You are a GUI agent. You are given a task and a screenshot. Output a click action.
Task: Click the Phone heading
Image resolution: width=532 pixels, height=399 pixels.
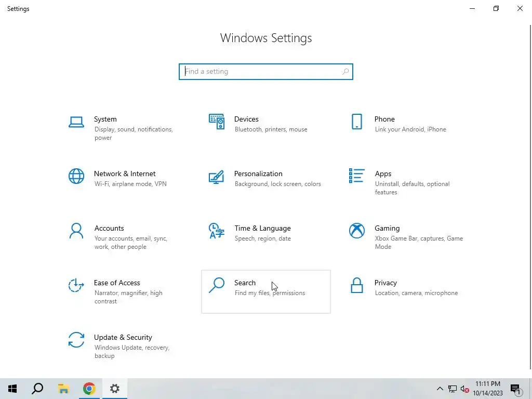coord(384,119)
